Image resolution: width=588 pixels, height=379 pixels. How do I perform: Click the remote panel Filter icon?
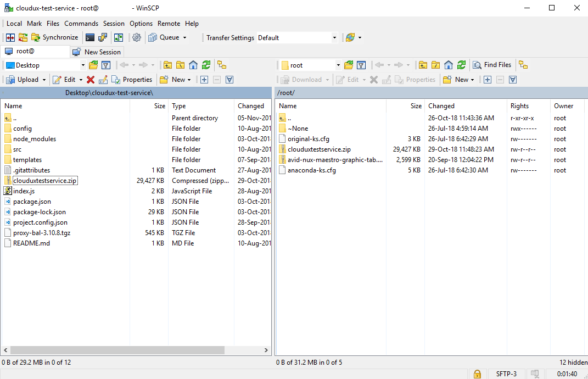click(x=361, y=65)
